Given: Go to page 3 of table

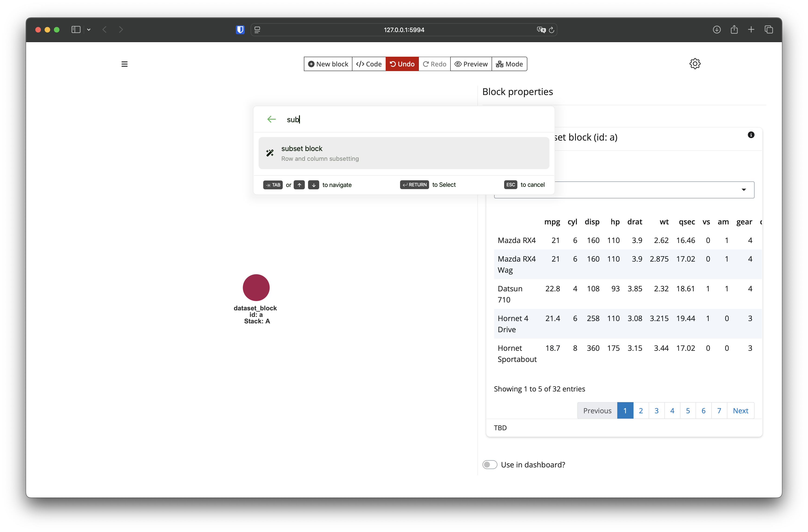Looking at the screenshot, I should click(x=656, y=410).
